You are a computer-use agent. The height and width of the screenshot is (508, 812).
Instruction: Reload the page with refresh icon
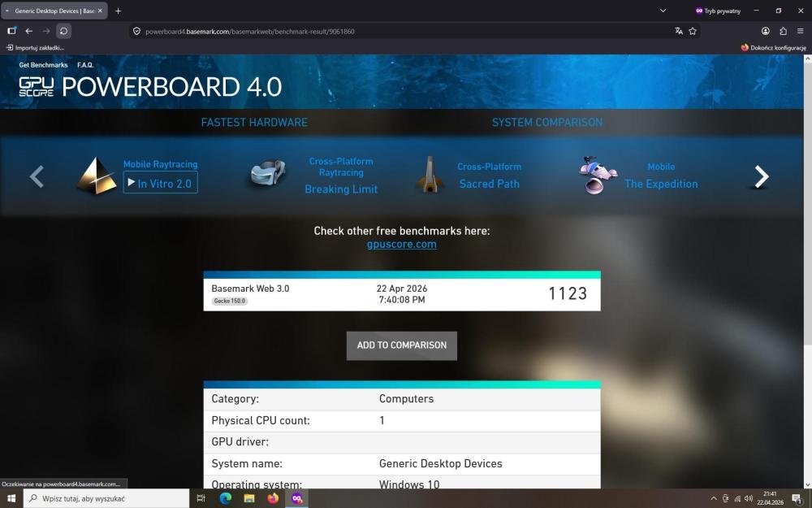point(63,31)
